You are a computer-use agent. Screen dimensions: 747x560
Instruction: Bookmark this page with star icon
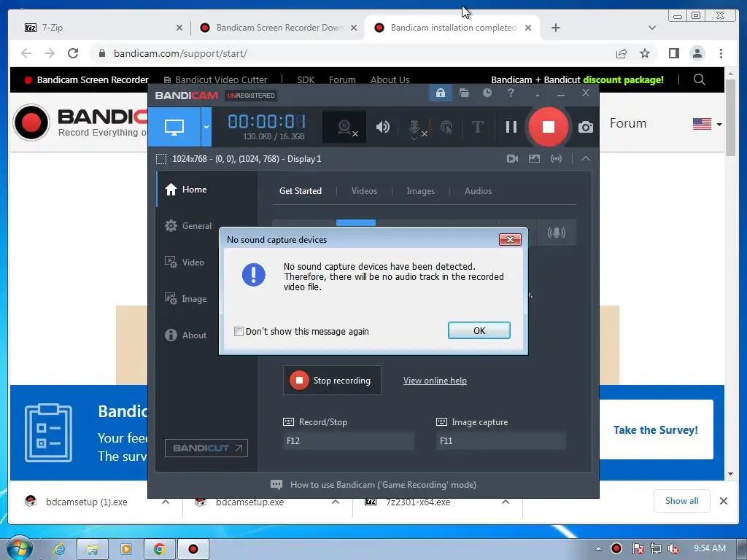click(645, 53)
